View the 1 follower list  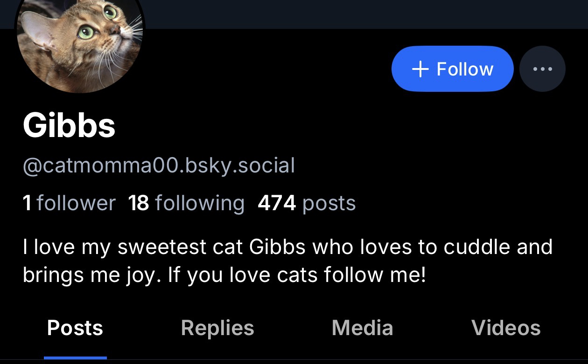pos(69,203)
